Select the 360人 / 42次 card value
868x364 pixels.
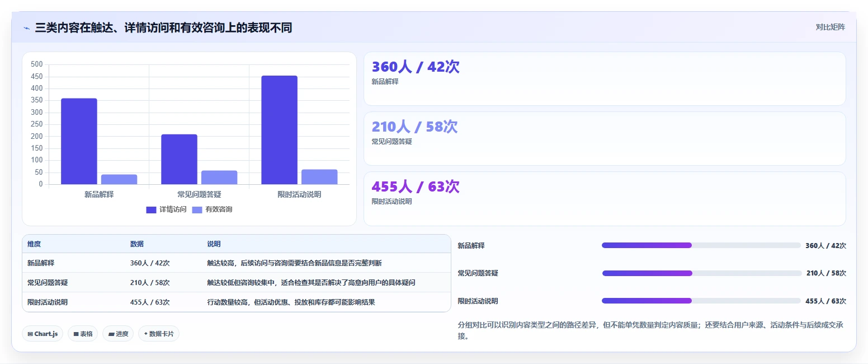pyautogui.click(x=416, y=67)
